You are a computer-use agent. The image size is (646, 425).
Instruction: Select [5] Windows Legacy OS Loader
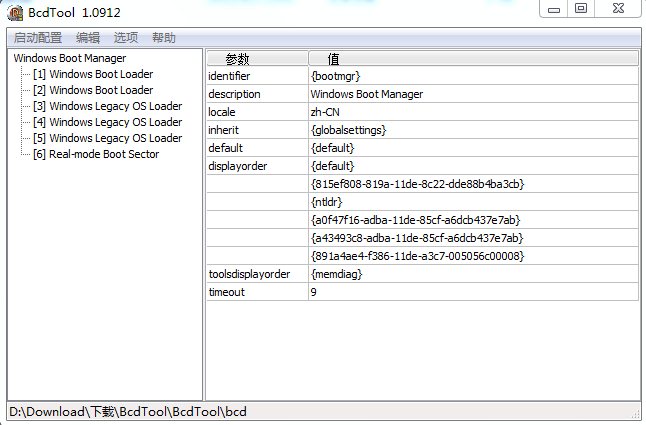pos(108,138)
